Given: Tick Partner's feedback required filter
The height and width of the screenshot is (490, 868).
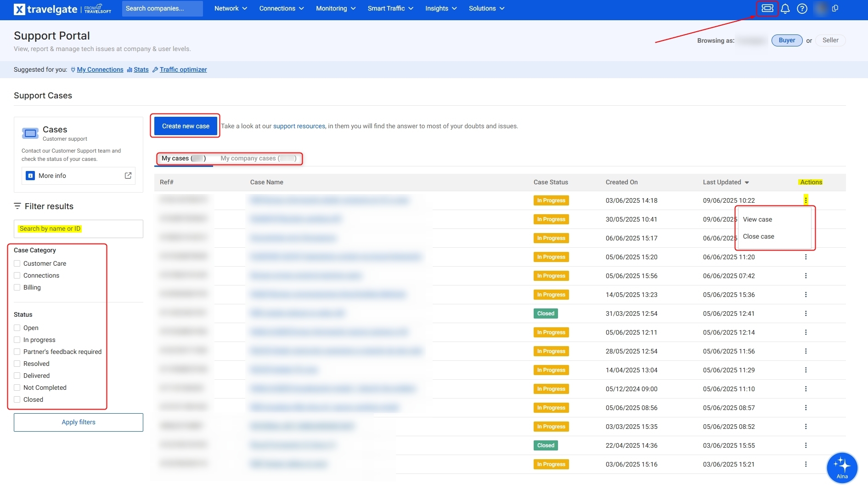Looking at the screenshot, I should (17, 352).
